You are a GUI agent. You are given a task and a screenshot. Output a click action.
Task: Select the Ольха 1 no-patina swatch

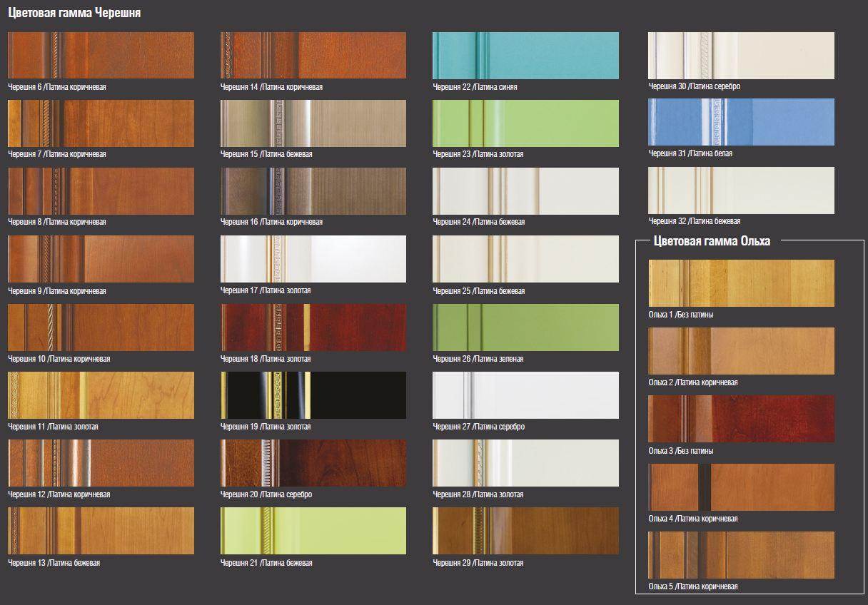pos(741,283)
